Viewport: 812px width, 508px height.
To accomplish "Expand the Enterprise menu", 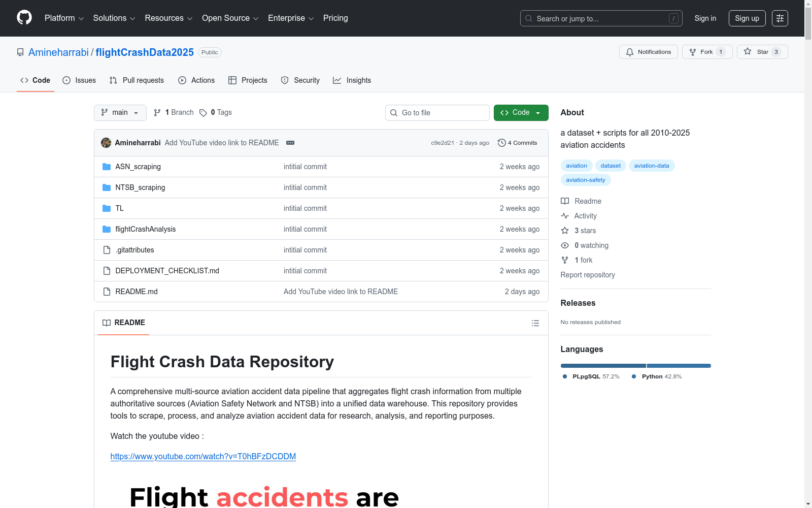I will pyautogui.click(x=291, y=18).
